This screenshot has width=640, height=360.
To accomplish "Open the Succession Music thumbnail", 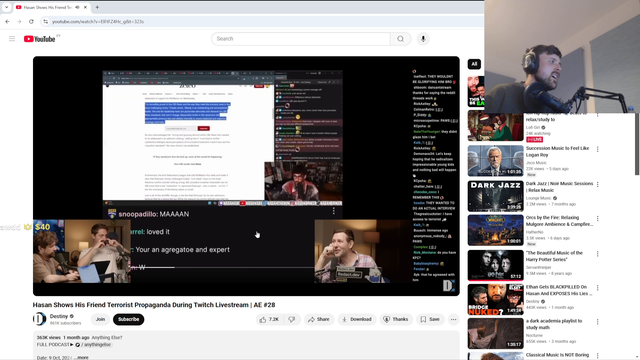I will pyautogui.click(x=495, y=161).
